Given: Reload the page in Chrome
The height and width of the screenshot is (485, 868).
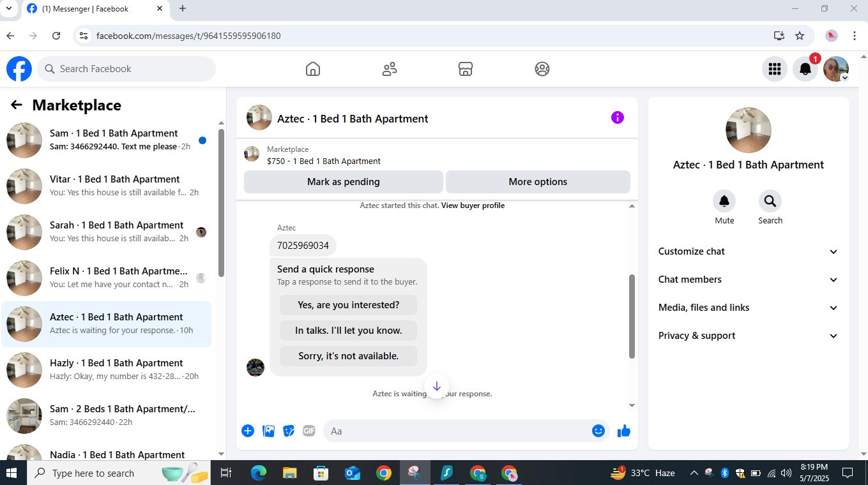Looking at the screenshot, I should (56, 36).
